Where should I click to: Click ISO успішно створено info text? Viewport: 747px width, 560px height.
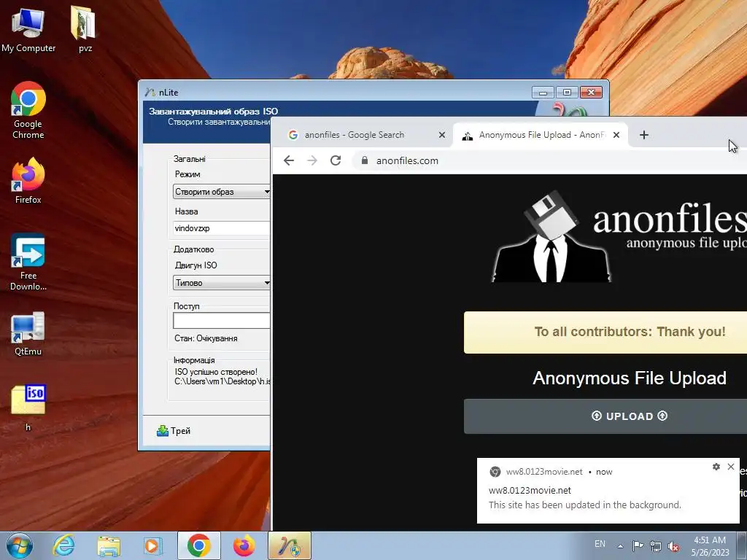click(216, 372)
